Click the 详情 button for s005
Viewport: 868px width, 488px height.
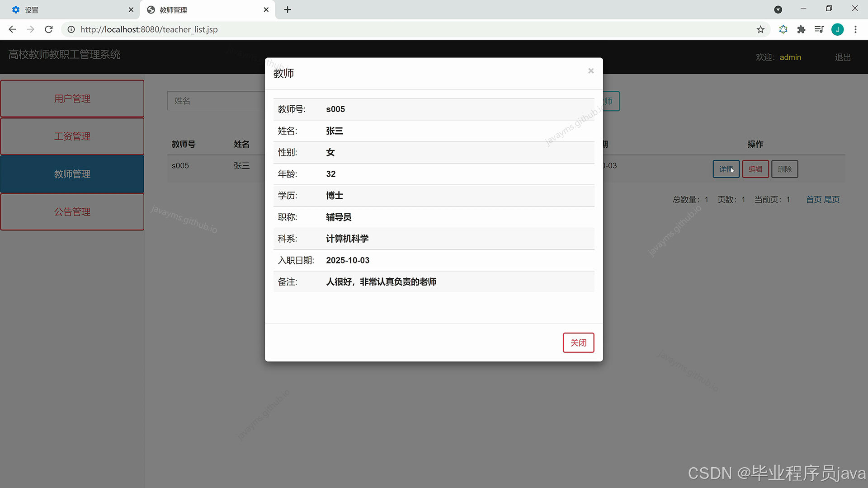(x=726, y=169)
